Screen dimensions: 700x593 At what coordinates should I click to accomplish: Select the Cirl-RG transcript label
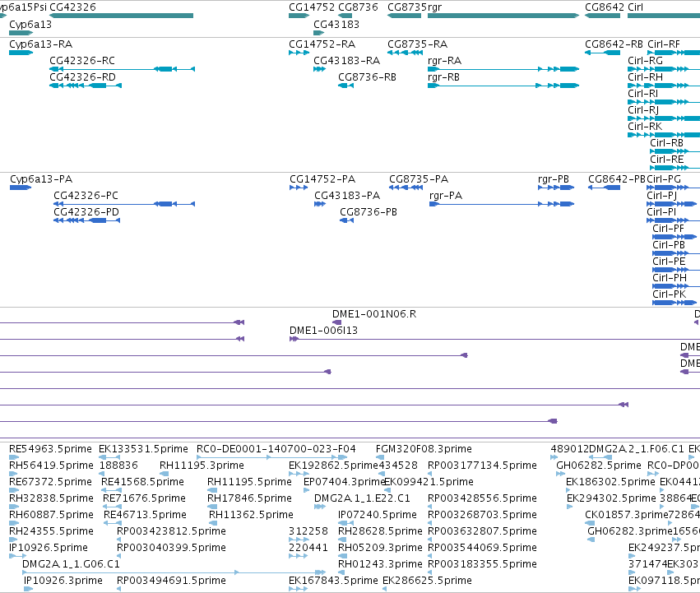point(645,61)
